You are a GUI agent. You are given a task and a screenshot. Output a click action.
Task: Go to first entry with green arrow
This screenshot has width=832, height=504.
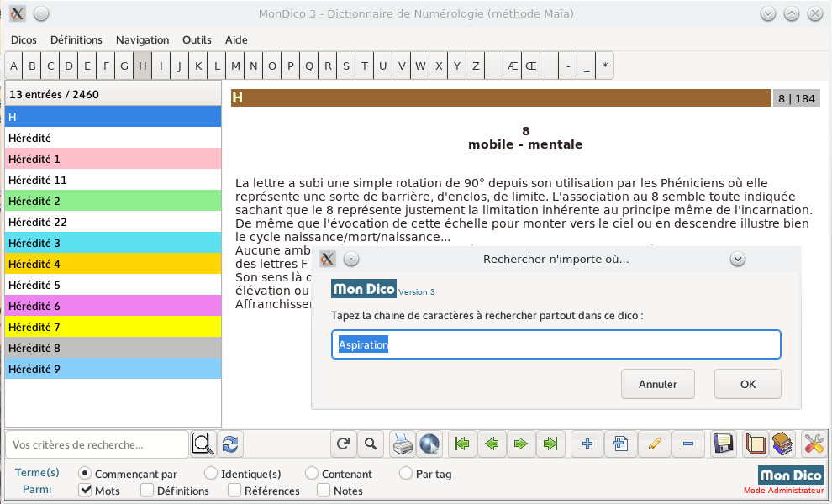[461, 444]
